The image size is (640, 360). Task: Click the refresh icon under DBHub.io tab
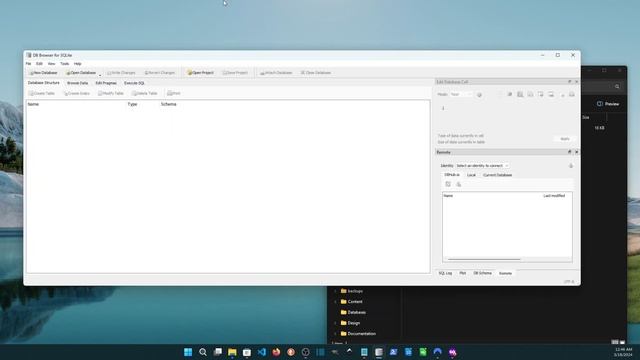pyautogui.click(x=448, y=184)
